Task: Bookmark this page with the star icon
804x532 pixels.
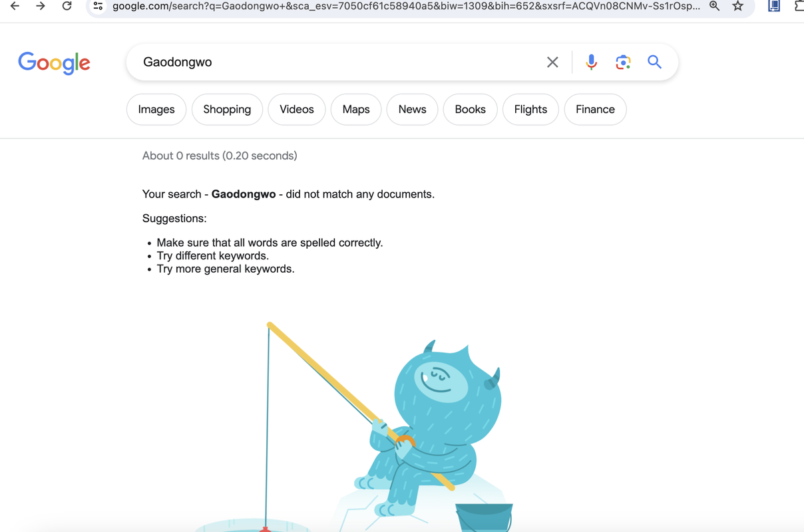Action: [737, 6]
